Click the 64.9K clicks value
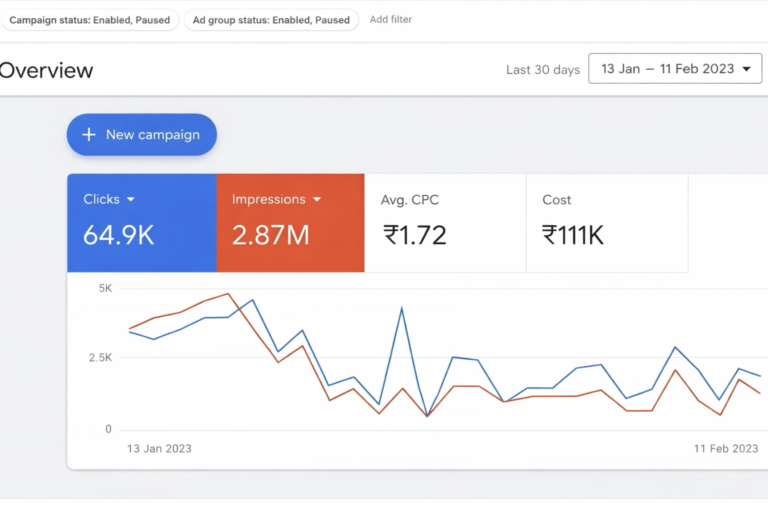Viewport: 768px width, 512px height. [118, 235]
